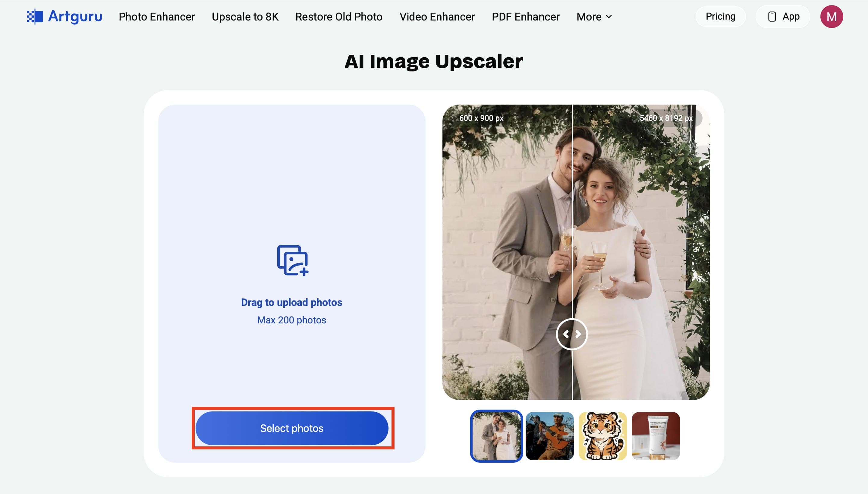Click the phone icon in App button
Viewport: 868px width, 494px height.
point(772,17)
